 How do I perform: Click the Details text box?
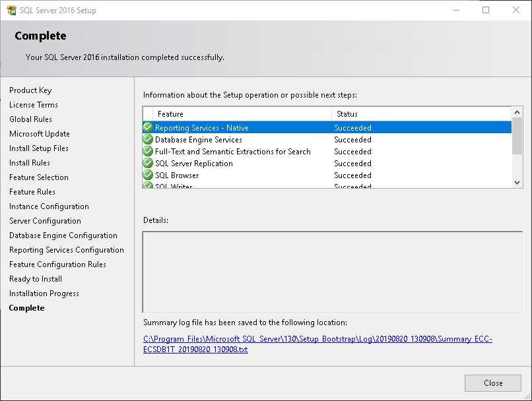click(332, 272)
